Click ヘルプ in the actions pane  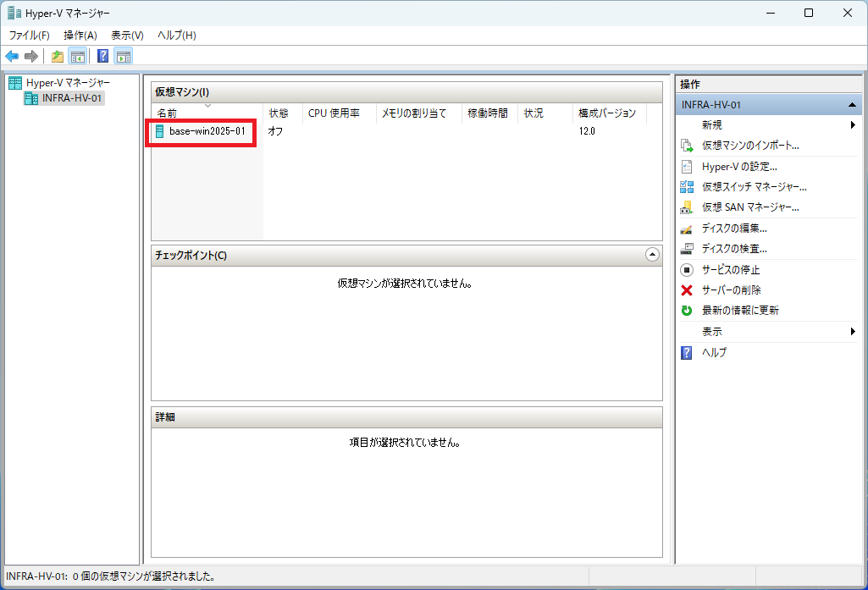coord(714,352)
